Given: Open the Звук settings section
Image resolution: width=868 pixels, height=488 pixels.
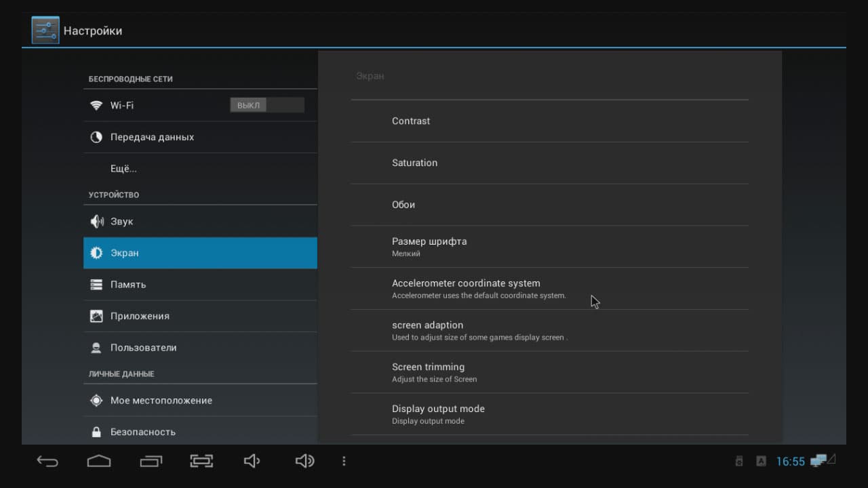Looking at the screenshot, I should [200, 222].
